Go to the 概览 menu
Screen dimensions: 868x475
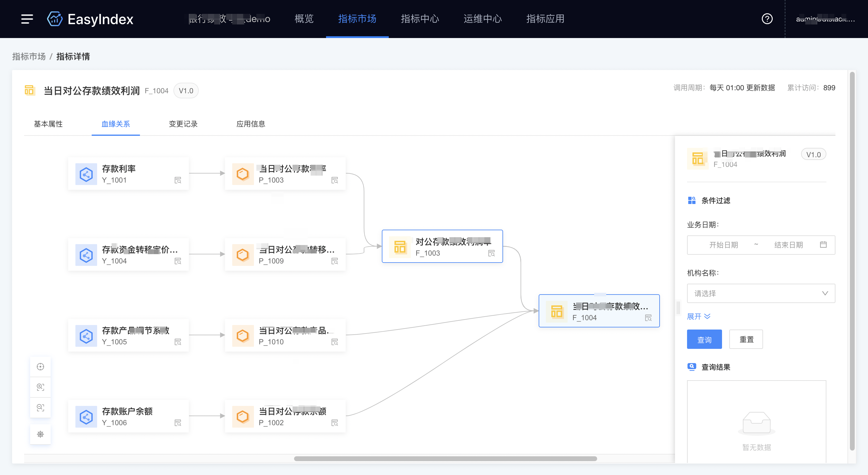[304, 19]
